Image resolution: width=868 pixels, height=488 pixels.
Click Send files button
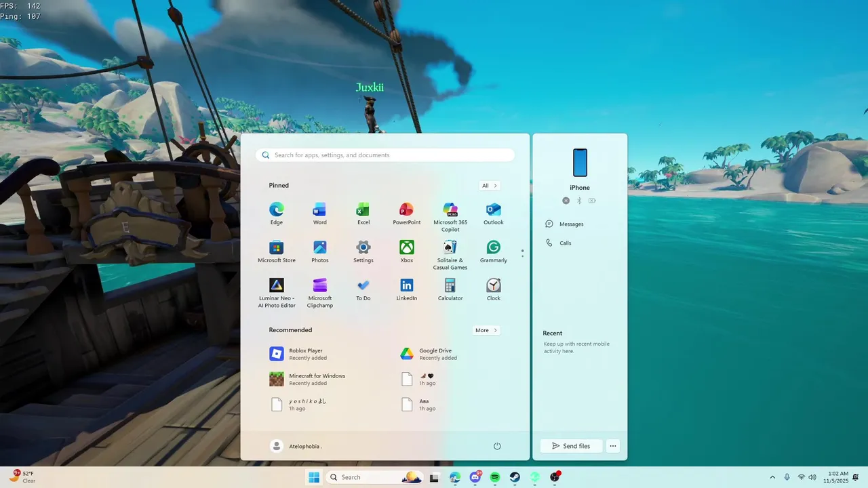pos(571,446)
